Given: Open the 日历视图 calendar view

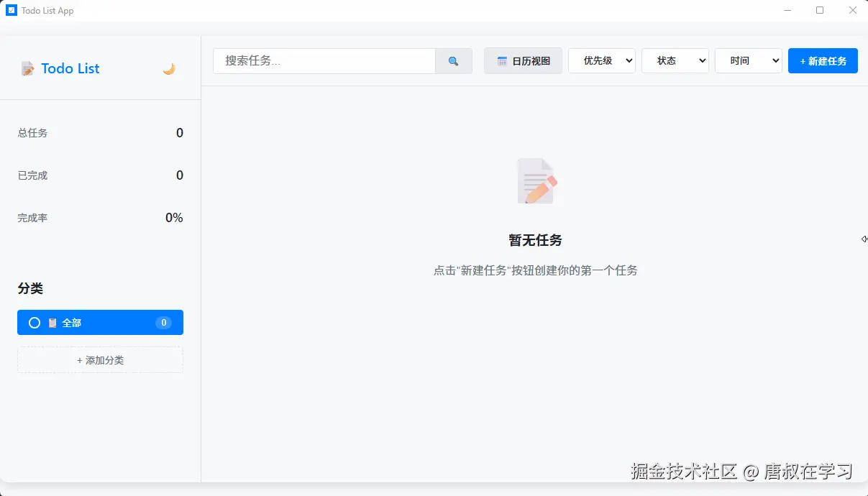Looking at the screenshot, I should pos(523,61).
